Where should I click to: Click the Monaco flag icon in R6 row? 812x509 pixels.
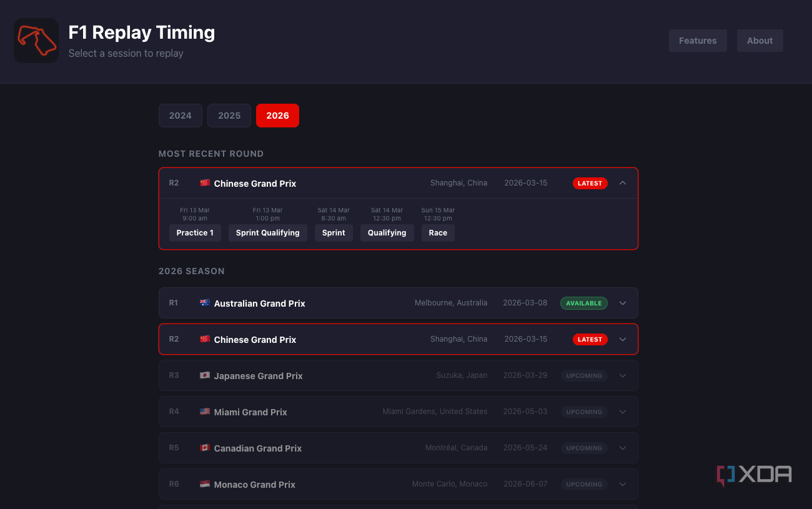coord(205,484)
